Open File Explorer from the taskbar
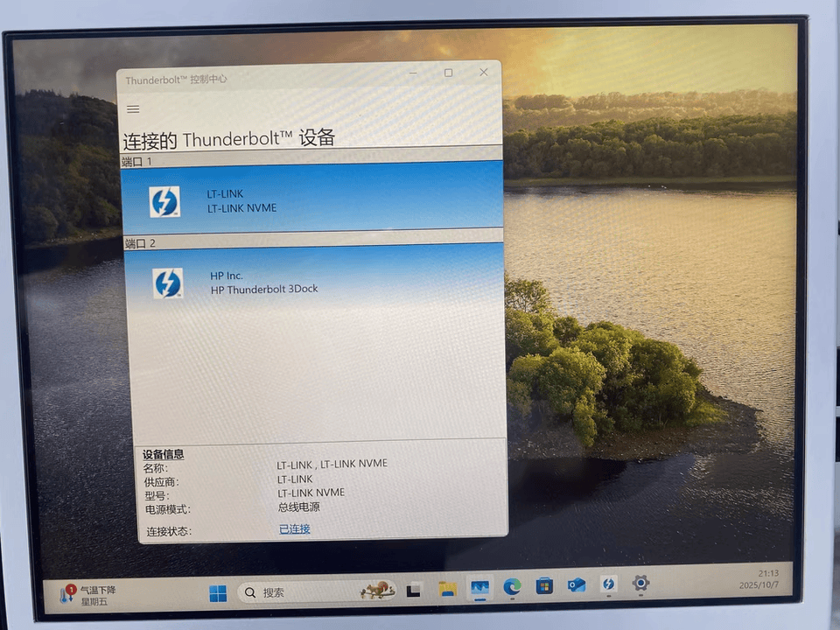 tap(447, 588)
